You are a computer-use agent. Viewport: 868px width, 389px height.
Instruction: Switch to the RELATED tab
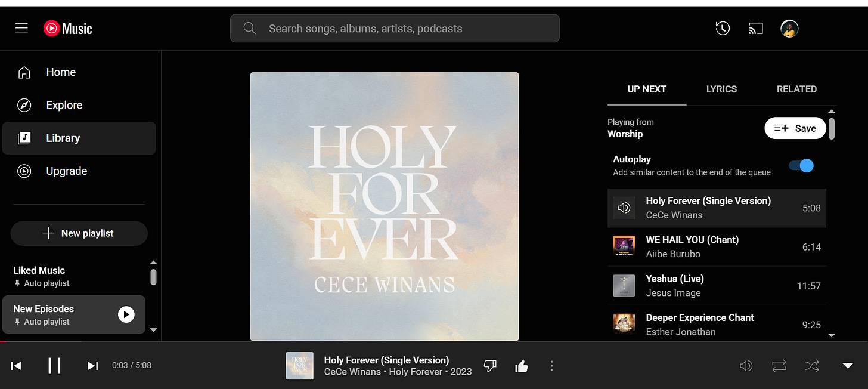pyautogui.click(x=796, y=89)
